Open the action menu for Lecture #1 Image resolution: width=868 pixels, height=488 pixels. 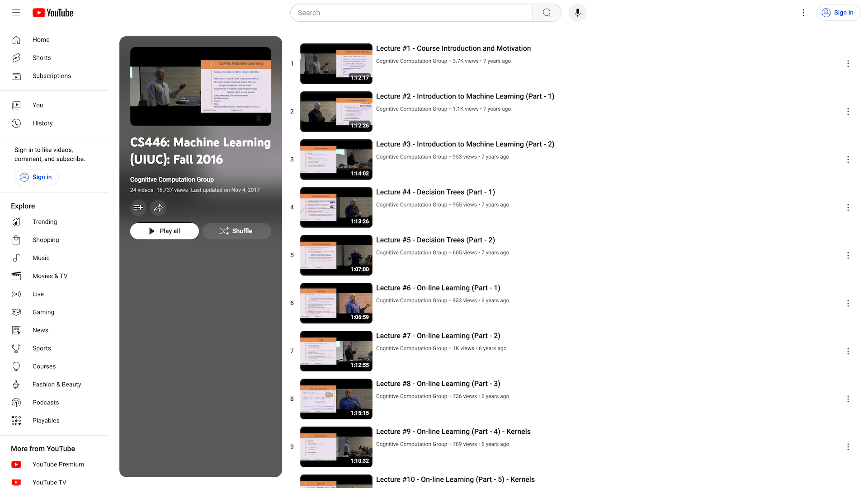click(848, 64)
